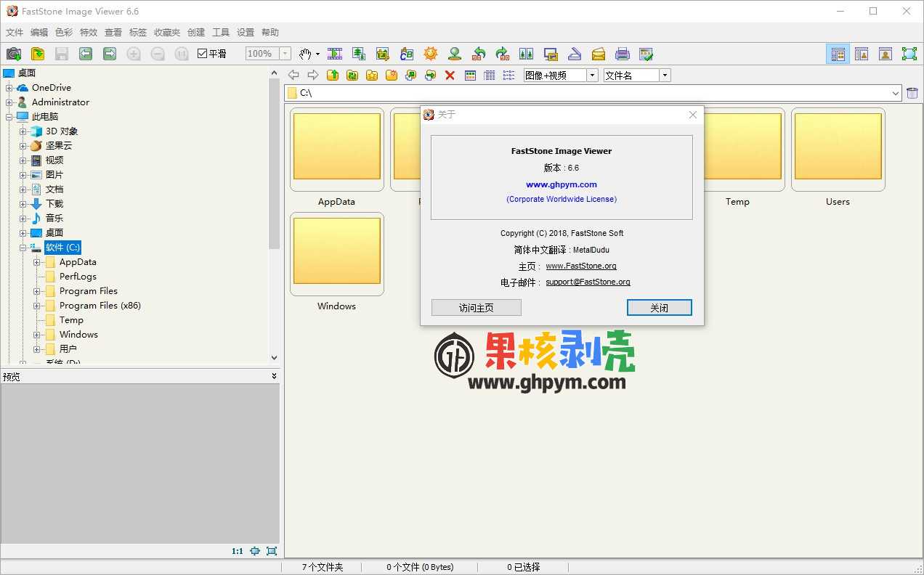Open the 文件 menu

[x=15, y=33]
